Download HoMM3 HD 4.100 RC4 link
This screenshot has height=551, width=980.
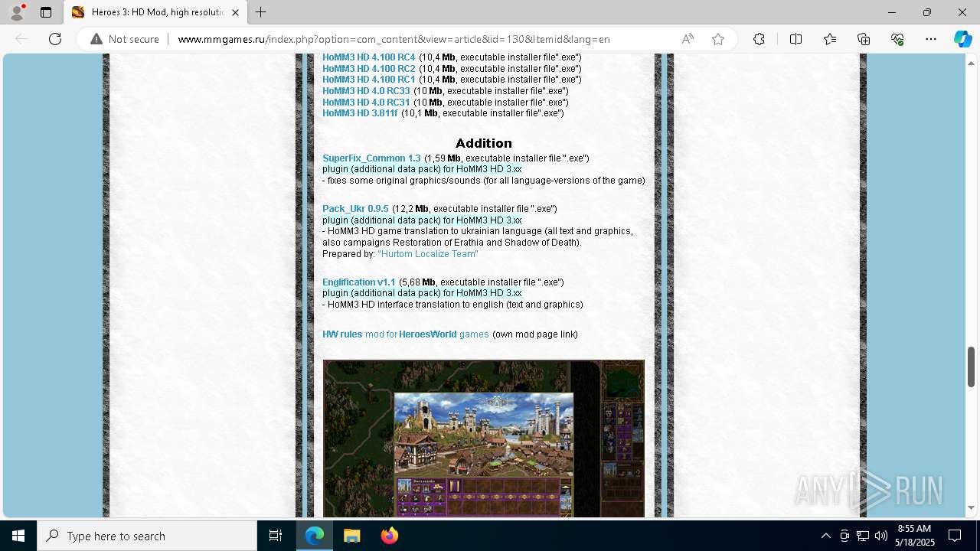pyautogui.click(x=368, y=57)
